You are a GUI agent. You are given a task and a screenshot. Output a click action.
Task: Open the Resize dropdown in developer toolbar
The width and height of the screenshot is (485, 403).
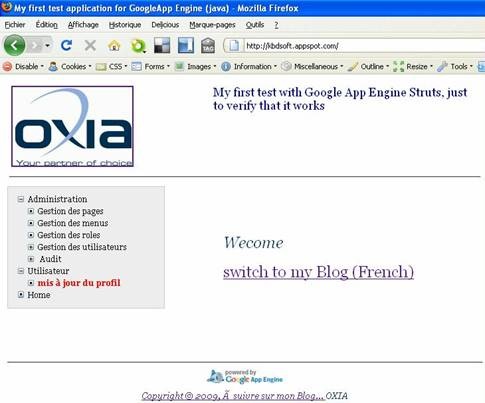(x=413, y=66)
